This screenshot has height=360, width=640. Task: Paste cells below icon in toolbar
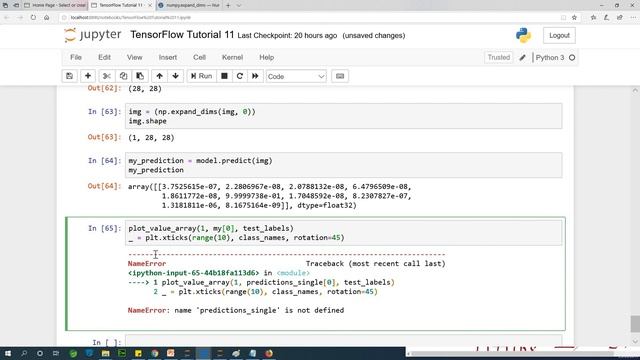[x=140, y=76]
